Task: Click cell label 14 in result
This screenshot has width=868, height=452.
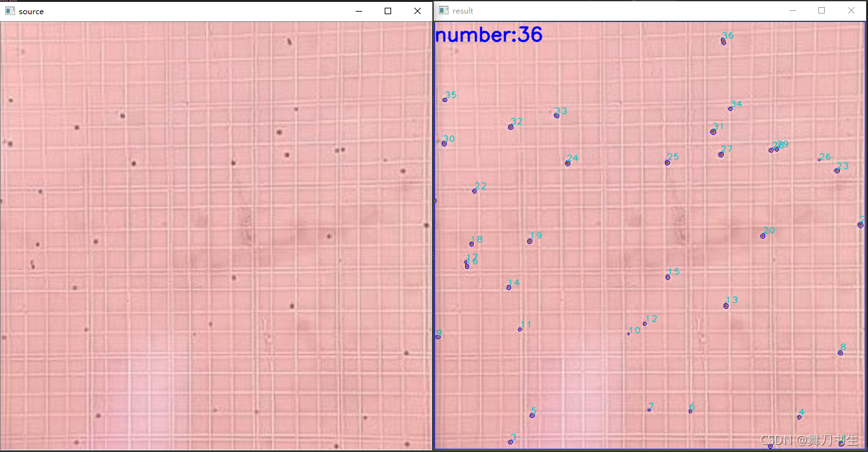Action: pos(514,283)
